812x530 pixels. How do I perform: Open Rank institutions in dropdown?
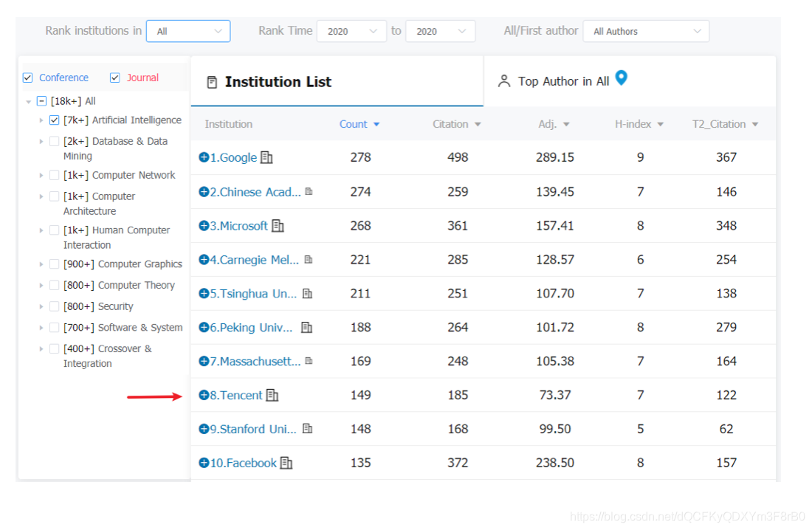(188, 31)
